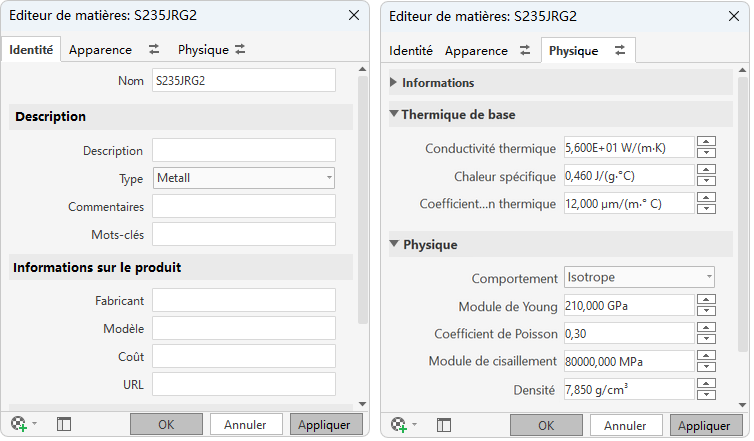754x441 pixels.
Task: Click the Module de Young value field
Action: tap(629, 305)
